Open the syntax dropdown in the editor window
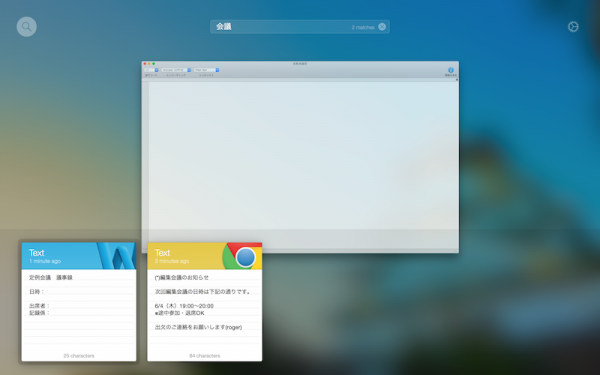 206,70
